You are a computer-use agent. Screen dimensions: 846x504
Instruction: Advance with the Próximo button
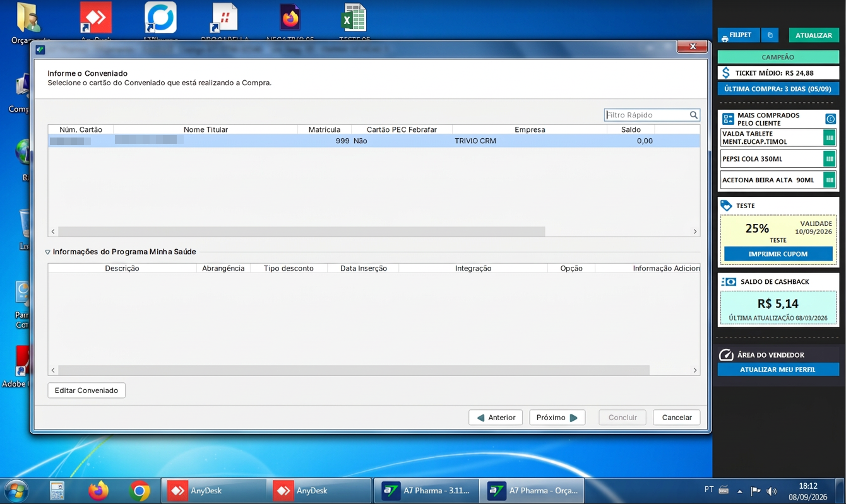click(x=557, y=418)
